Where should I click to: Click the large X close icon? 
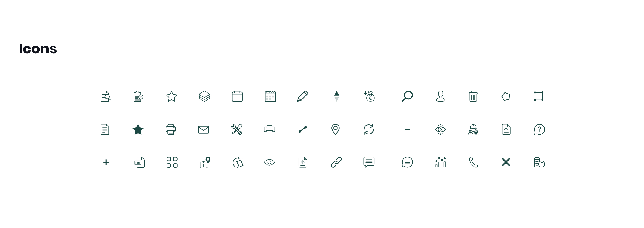coord(506,162)
